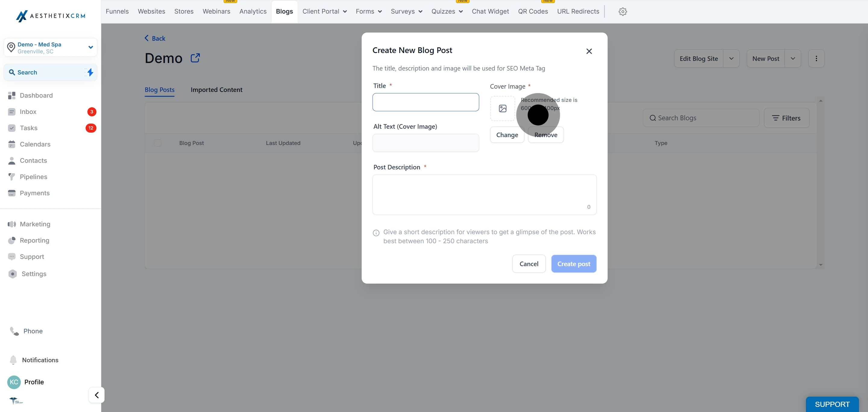Collapse sidebar with the left arrow
This screenshot has height=412, width=868.
tap(97, 395)
